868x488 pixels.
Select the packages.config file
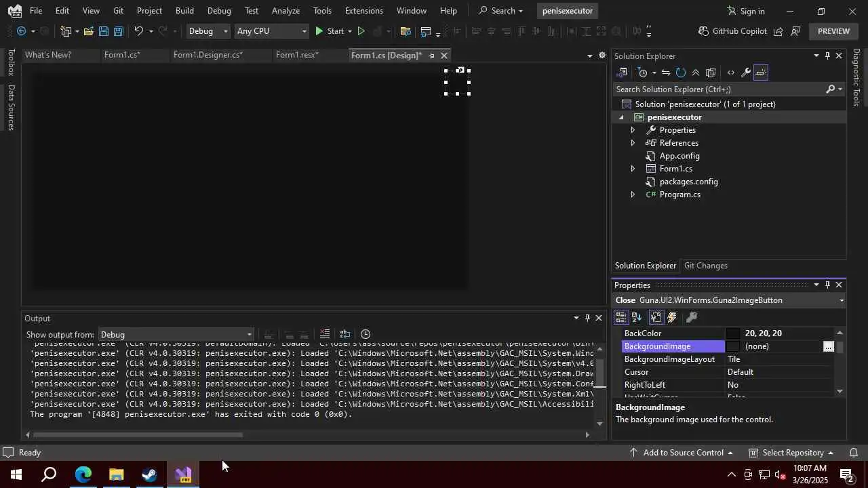[x=688, y=182]
